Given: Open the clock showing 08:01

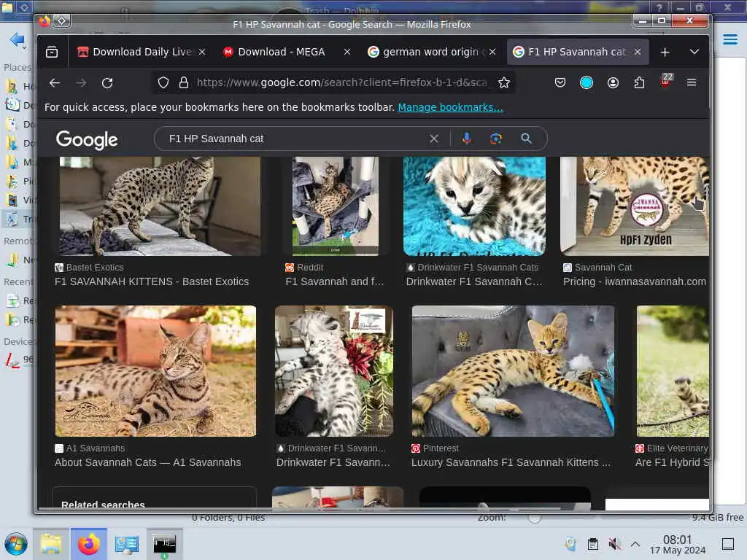Looking at the screenshot, I should click(x=678, y=544).
